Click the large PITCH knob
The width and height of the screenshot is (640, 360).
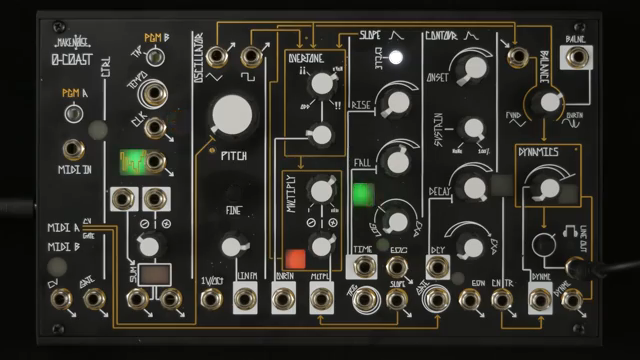pos(232,116)
